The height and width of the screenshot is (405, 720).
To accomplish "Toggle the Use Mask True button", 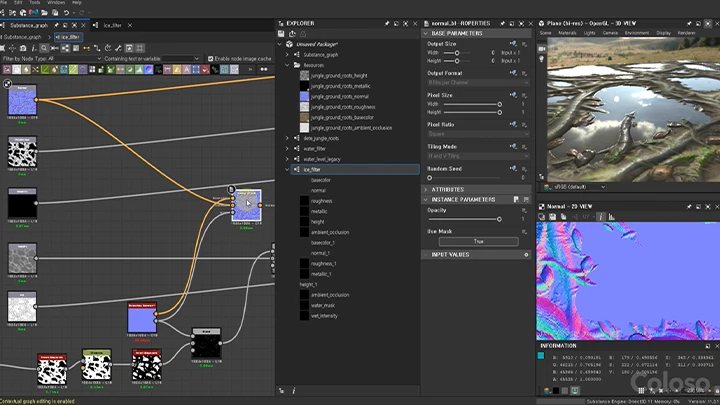I will point(478,242).
